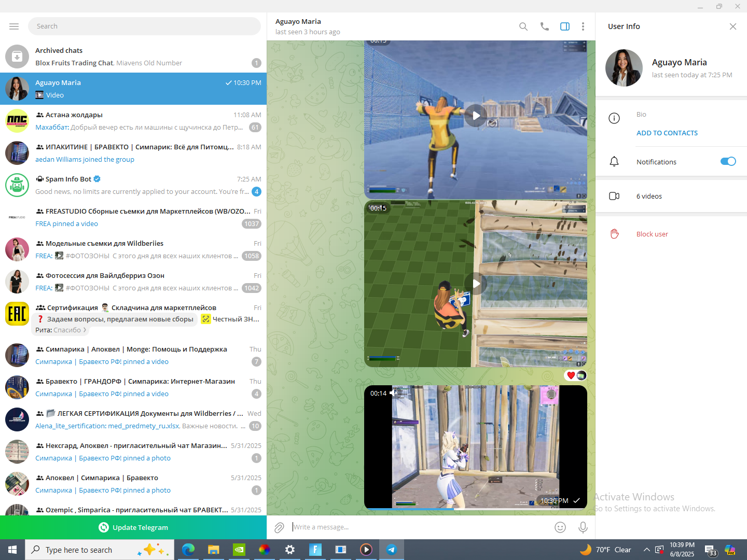The height and width of the screenshot is (560, 747).
Task: Click the attach file paperclip icon
Action: [x=279, y=527]
